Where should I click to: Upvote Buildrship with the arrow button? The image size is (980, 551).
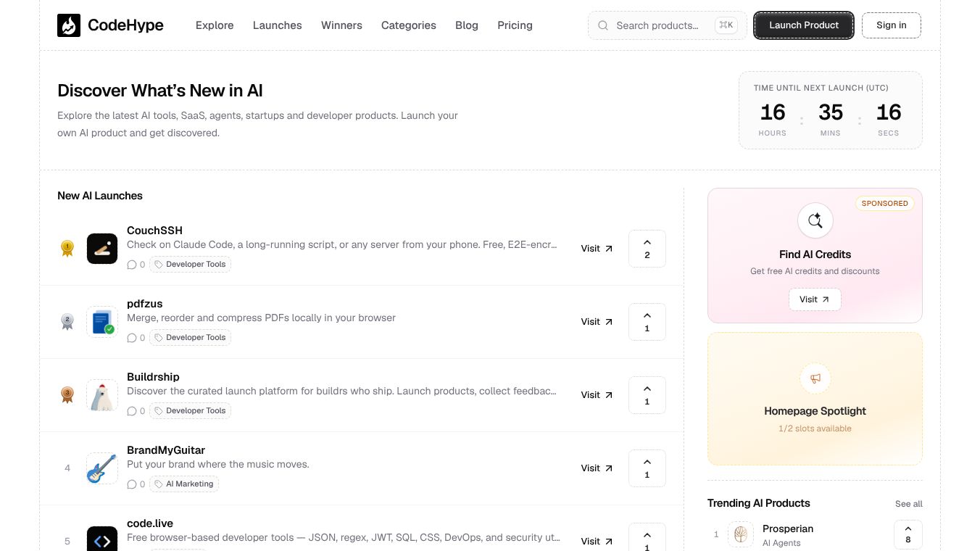point(647,395)
